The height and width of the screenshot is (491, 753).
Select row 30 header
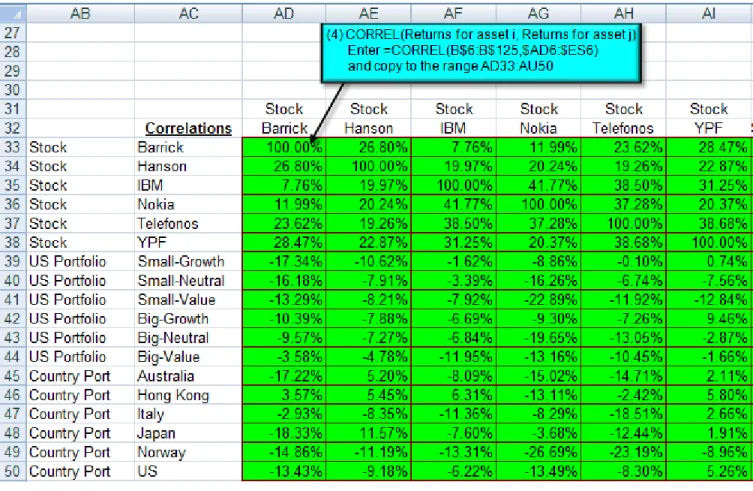point(13,90)
